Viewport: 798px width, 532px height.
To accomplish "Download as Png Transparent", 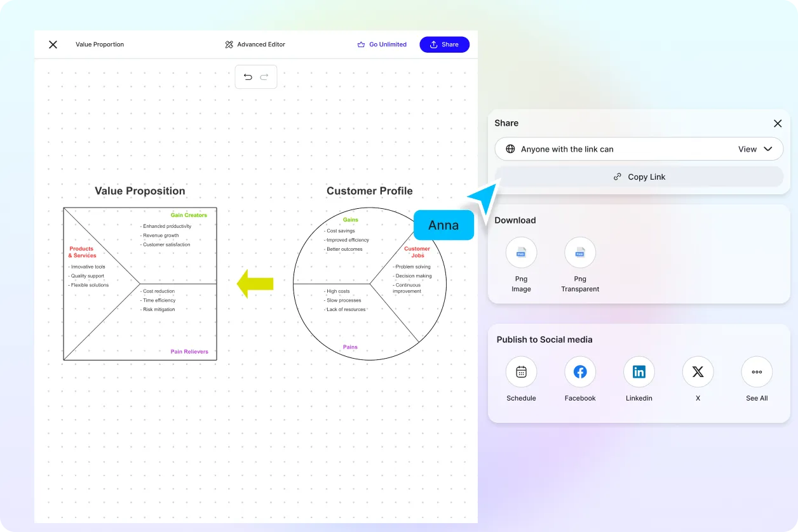I will (580, 252).
